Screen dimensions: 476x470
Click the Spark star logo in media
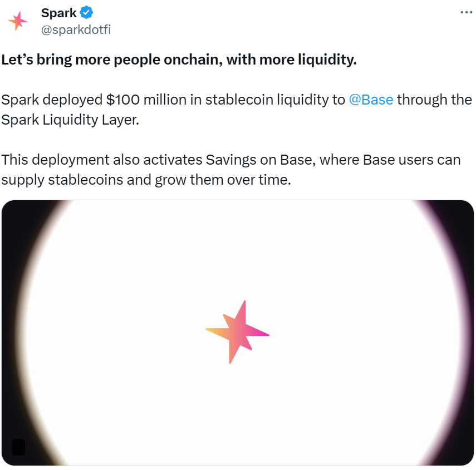[x=237, y=333]
